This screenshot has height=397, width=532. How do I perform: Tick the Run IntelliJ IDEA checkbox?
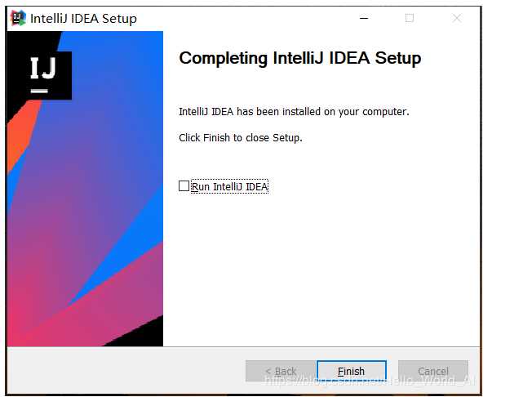tap(184, 186)
